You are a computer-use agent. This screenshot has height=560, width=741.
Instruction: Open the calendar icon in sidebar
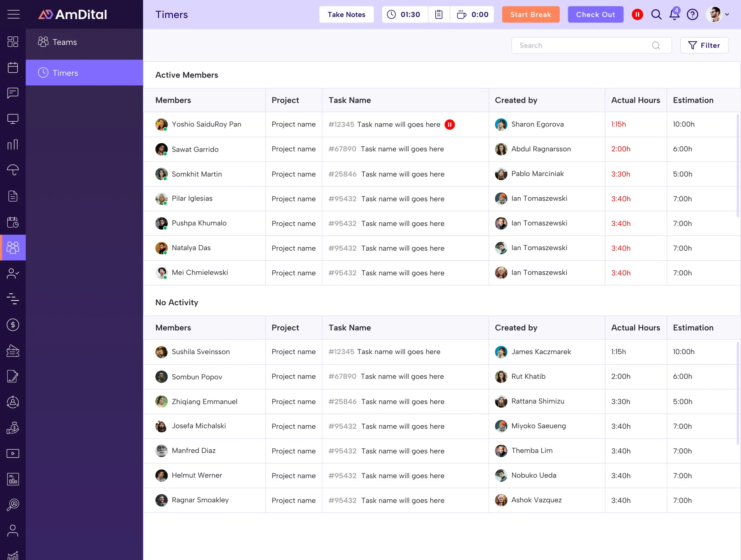tap(13, 67)
